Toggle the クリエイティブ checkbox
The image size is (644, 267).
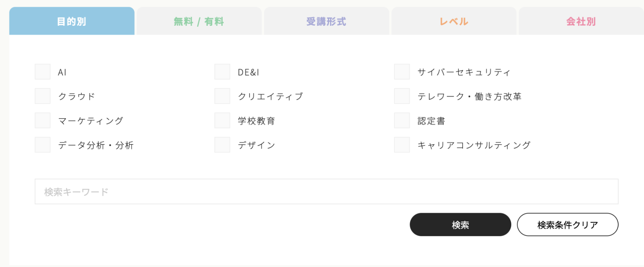222,96
